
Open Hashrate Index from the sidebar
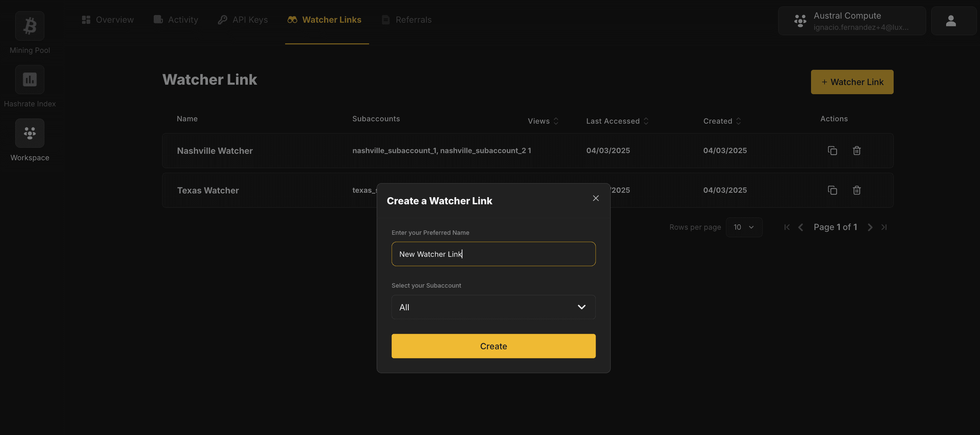coord(29,80)
